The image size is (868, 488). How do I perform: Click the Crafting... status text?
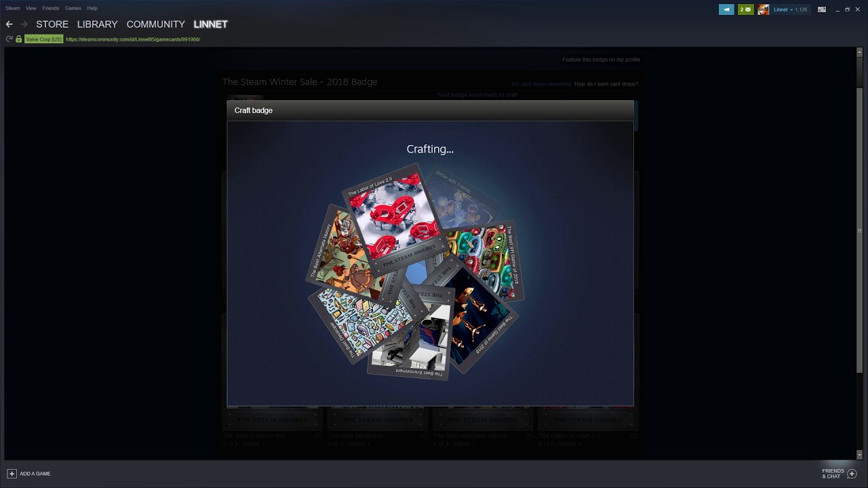click(x=430, y=149)
